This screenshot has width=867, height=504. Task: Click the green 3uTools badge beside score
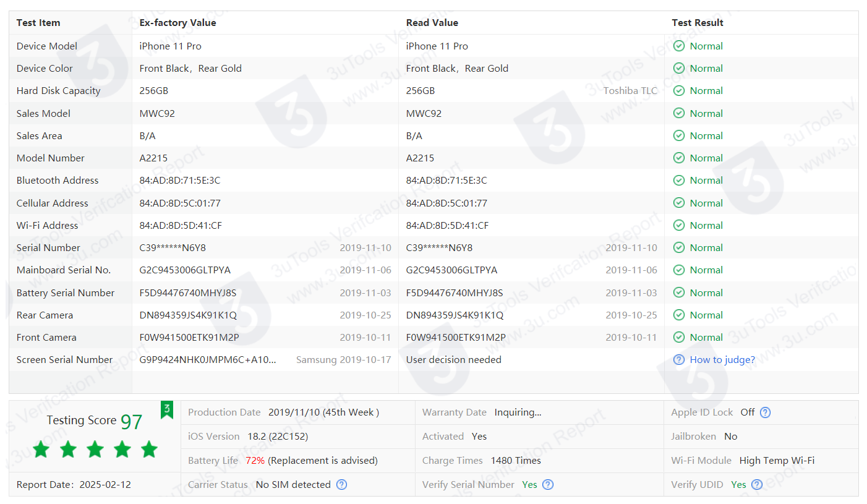click(167, 409)
